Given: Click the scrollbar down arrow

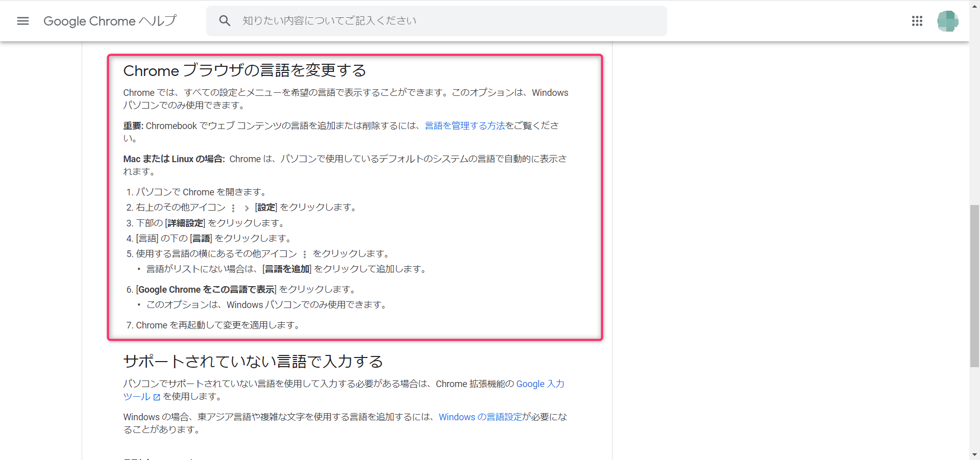Looking at the screenshot, I should pos(974,455).
